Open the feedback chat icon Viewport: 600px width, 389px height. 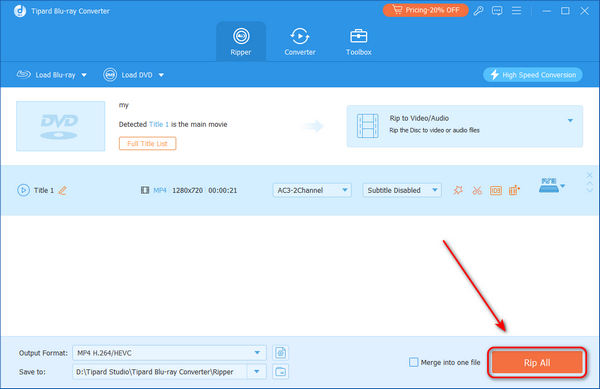click(x=497, y=11)
